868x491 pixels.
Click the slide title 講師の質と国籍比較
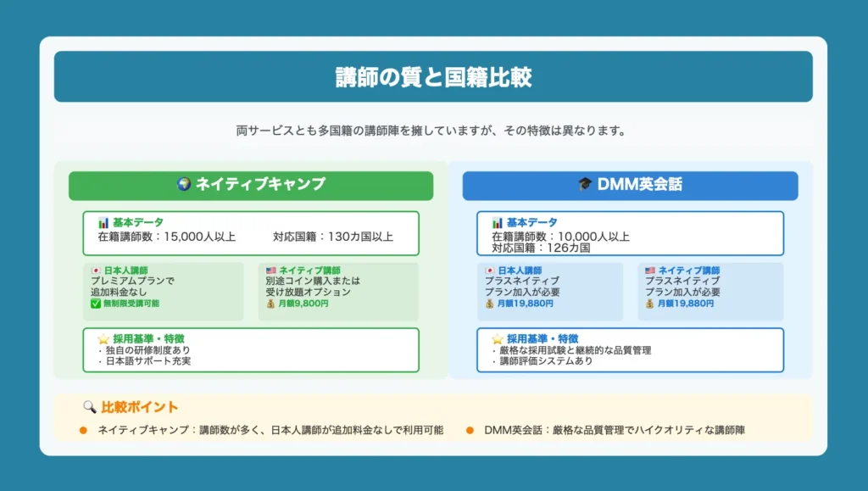click(433, 77)
